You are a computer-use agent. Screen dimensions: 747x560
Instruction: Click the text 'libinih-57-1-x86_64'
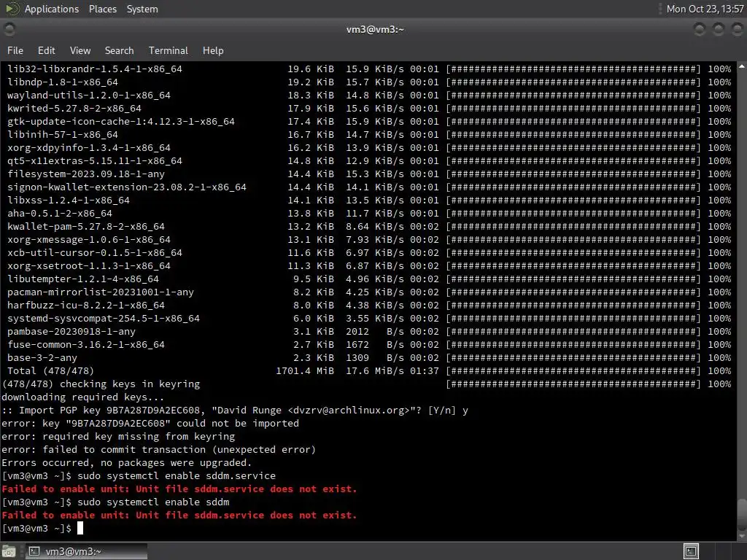[63, 135]
